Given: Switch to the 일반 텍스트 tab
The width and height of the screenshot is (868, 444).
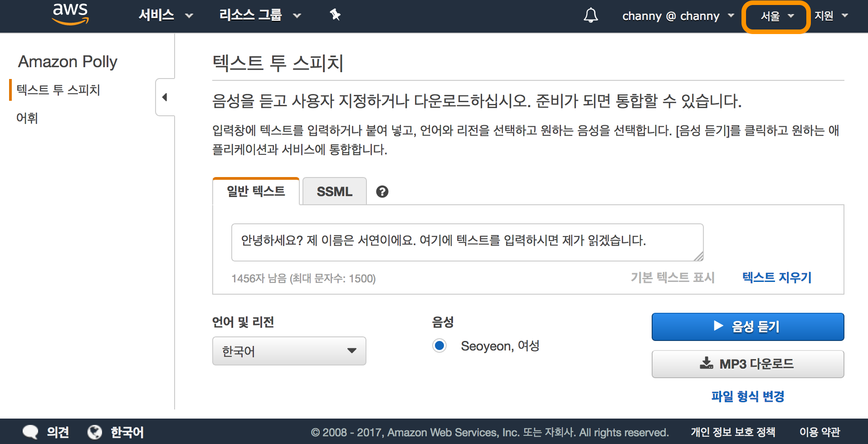Looking at the screenshot, I should pyautogui.click(x=256, y=191).
